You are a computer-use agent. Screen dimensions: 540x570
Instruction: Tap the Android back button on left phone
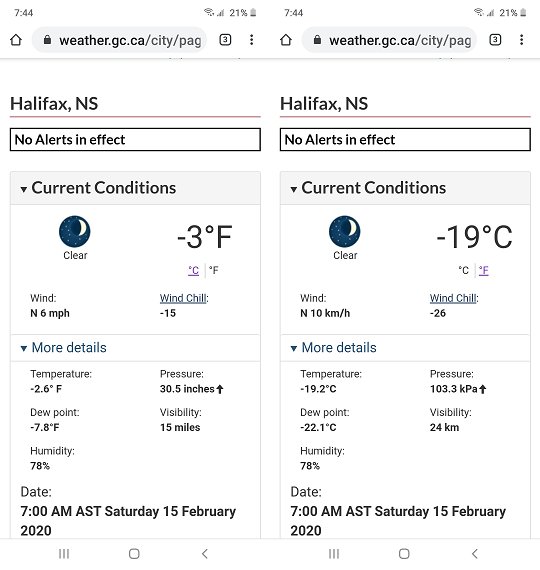205,554
